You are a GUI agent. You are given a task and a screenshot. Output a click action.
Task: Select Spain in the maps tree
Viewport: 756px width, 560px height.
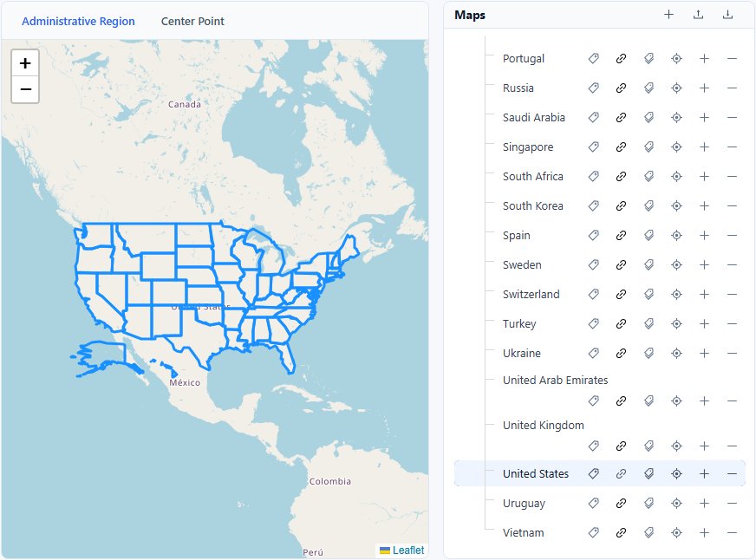pos(516,235)
